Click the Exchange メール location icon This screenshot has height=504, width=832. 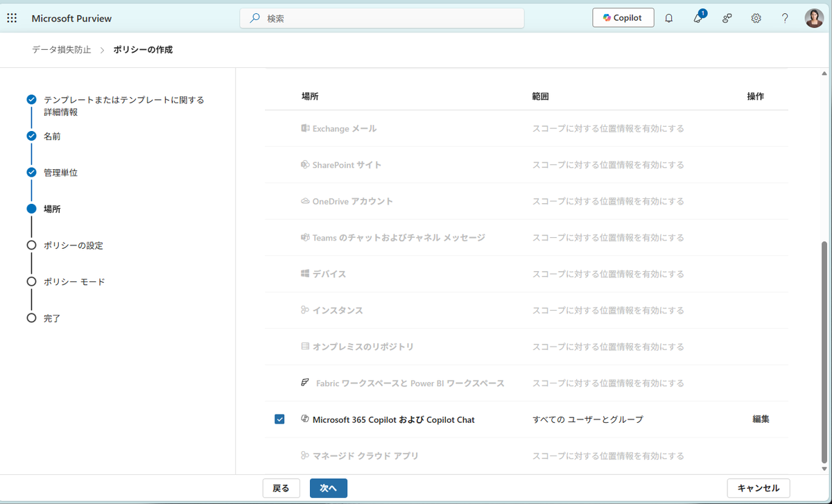[x=305, y=128]
